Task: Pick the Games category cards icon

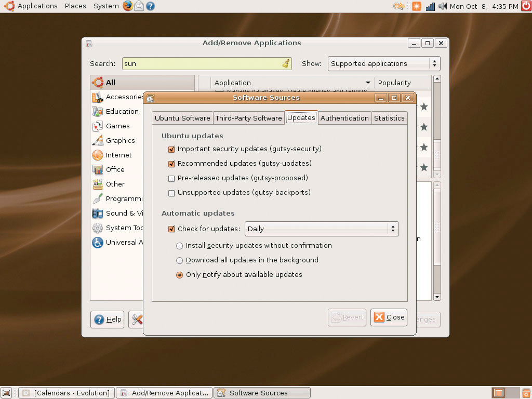Action: (98, 126)
